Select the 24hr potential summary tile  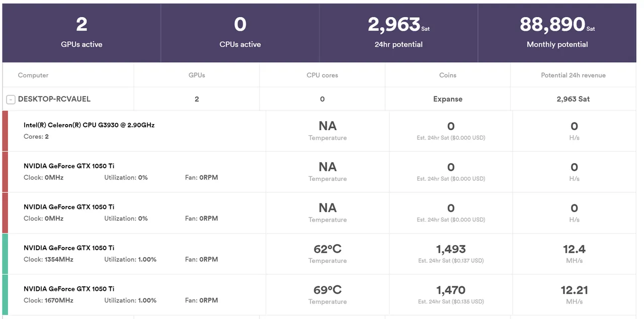[398, 33]
